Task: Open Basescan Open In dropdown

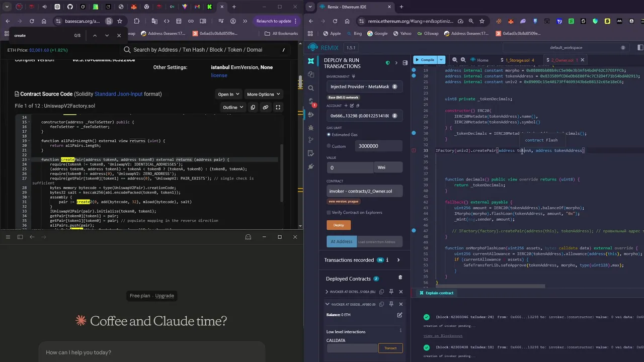Action: click(228, 94)
